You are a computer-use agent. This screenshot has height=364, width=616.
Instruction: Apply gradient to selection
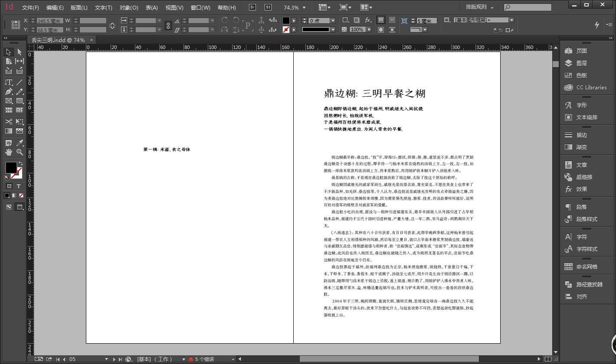(x=14, y=196)
